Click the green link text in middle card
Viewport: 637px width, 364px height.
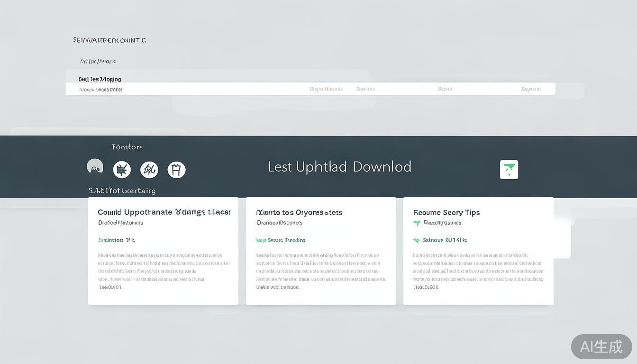click(281, 240)
